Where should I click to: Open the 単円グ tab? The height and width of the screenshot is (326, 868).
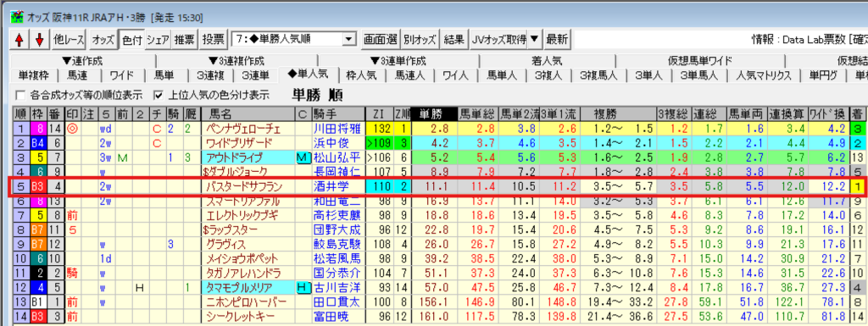pyautogui.click(x=822, y=75)
